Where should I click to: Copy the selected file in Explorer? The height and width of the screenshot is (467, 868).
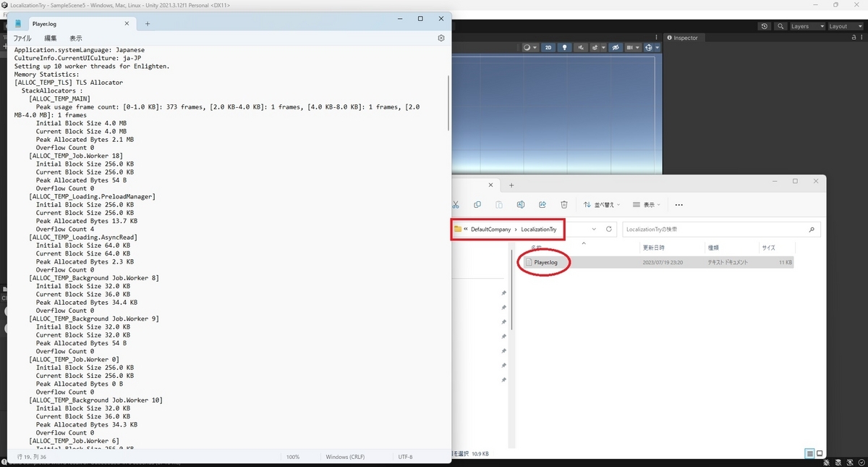click(477, 204)
